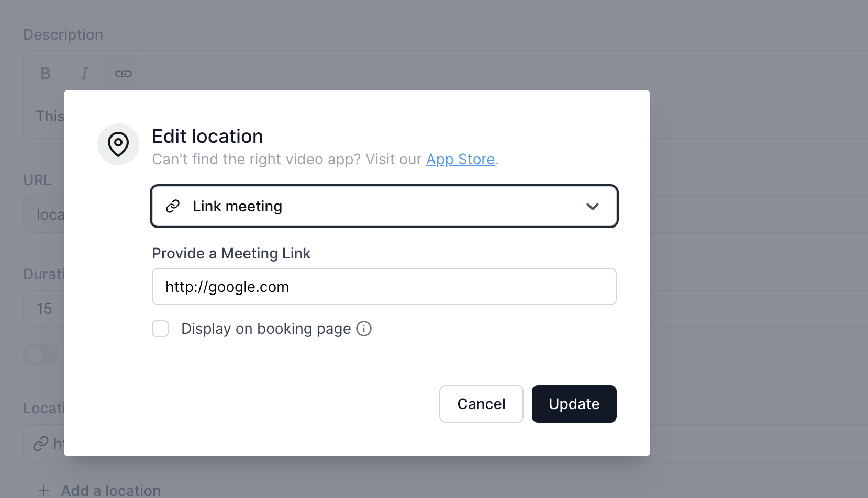Click the info icon beside Display on booking page
This screenshot has width=868, height=498.
[x=364, y=329]
